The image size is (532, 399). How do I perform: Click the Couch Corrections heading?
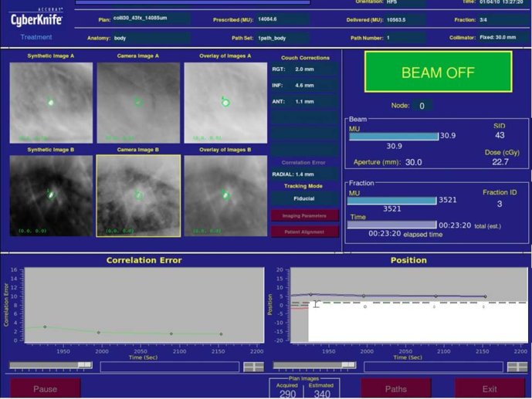click(x=305, y=58)
